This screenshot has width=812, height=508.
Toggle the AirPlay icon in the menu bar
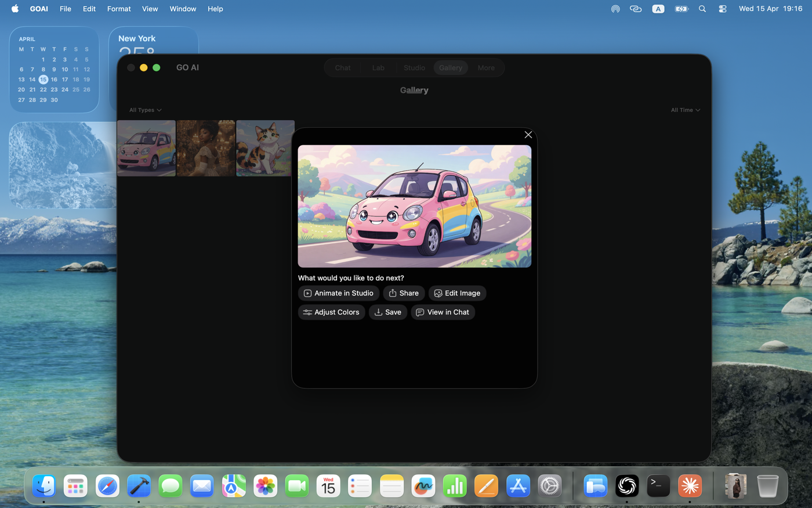(615, 9)
